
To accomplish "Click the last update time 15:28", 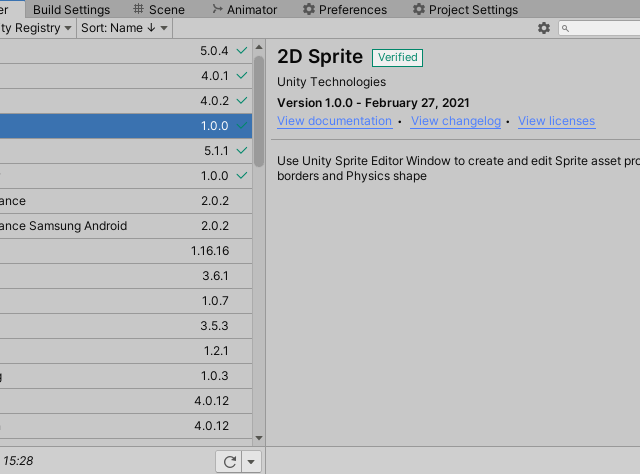I will [18, 461].
